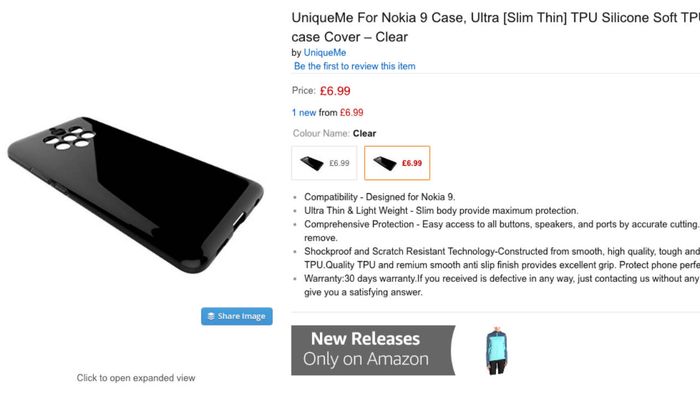
Task: Click the blue jacket product thumbnail
Action: pos(496,351)
